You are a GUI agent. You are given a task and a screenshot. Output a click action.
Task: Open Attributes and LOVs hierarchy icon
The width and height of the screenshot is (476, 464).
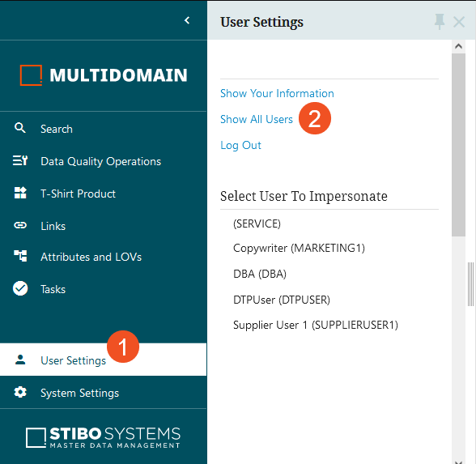click(x=20, y=256)
